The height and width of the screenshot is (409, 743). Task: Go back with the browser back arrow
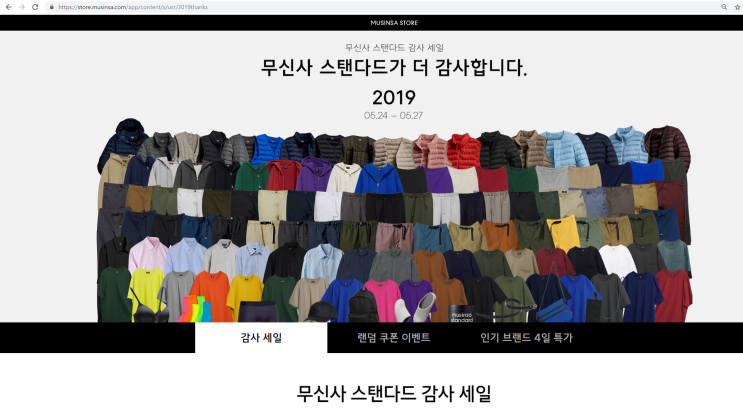(8, 7)
